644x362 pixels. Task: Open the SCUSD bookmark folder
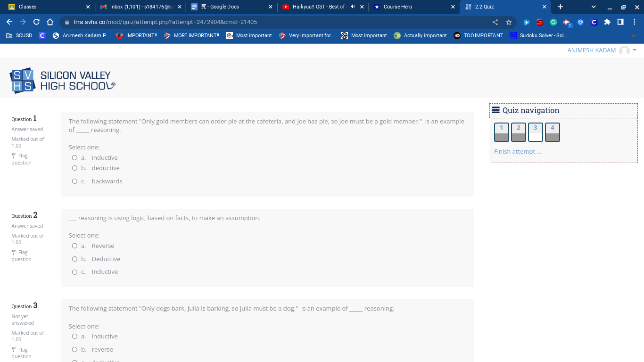click(x=19, y=35)
